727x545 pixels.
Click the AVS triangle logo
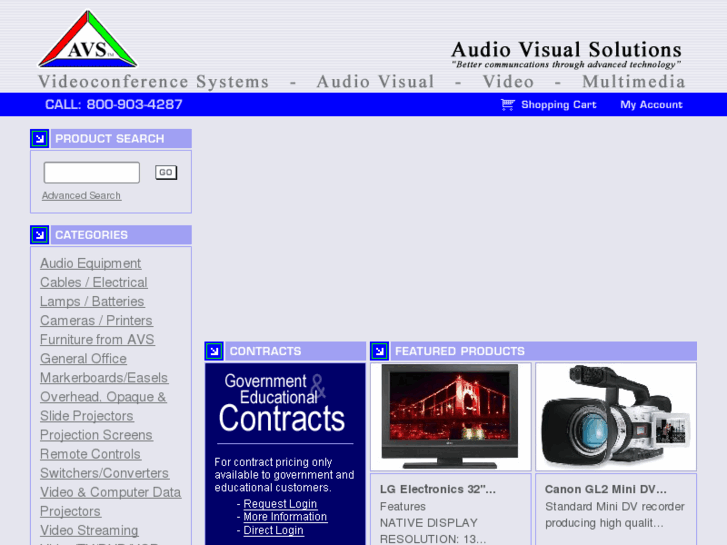click(87, 39)
